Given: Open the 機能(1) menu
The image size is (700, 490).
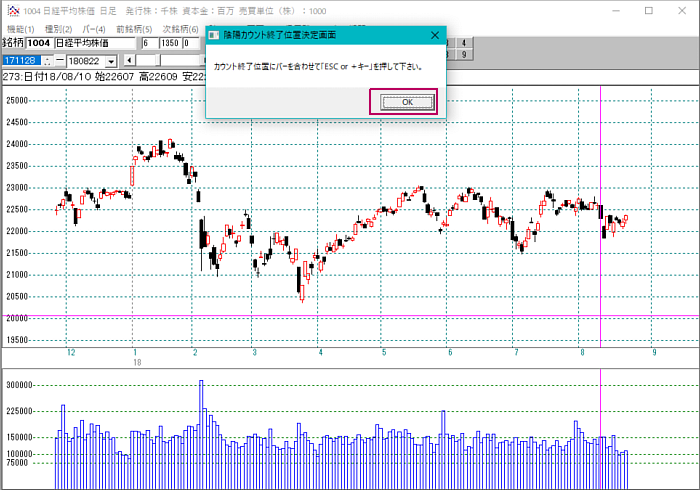Looking at the screenshot, I should click(x=21, y=29).
